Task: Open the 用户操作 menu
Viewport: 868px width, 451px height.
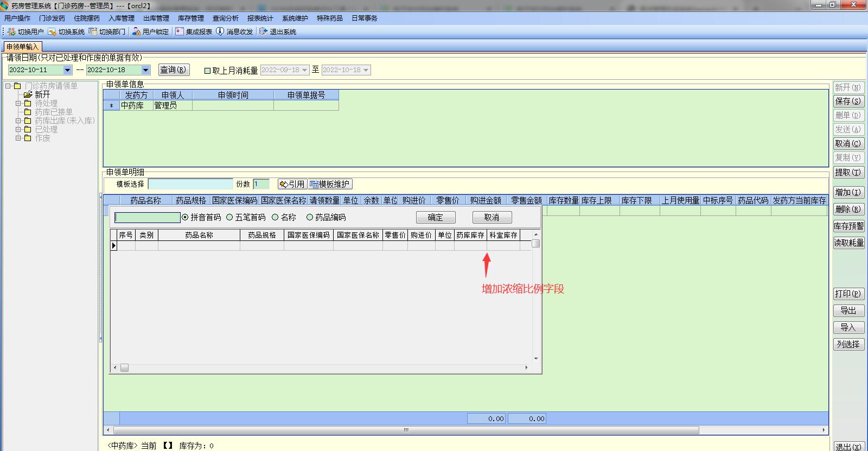Action: [17, 18]
